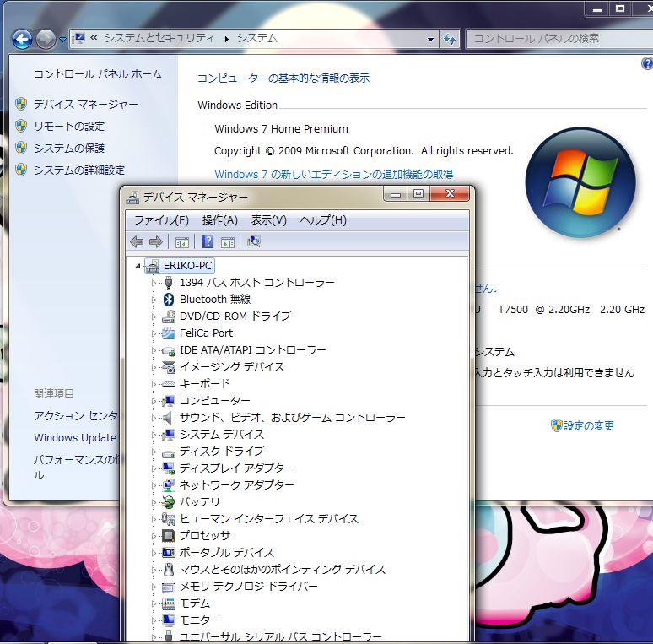This screenshot has width=653, height=644.
Task: Toggle the action pane toolbar icon
Action: coord(228,242)
